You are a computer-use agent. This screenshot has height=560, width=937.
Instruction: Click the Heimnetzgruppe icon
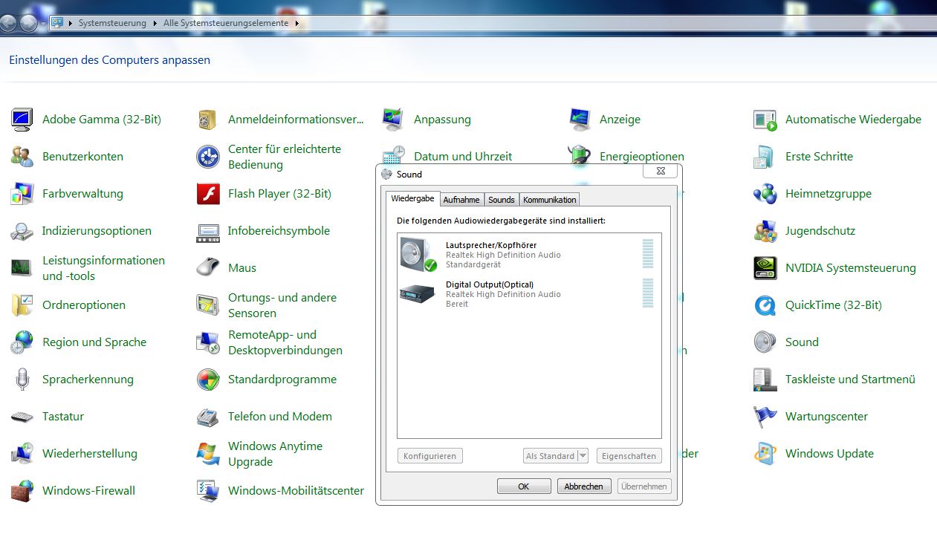[x=765, y=194]
